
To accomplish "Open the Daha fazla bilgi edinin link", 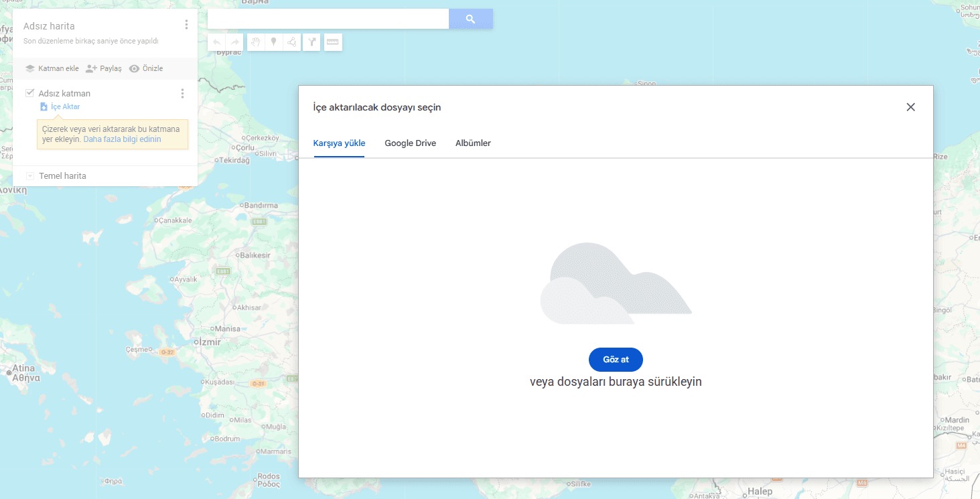I will coord(122,139).
